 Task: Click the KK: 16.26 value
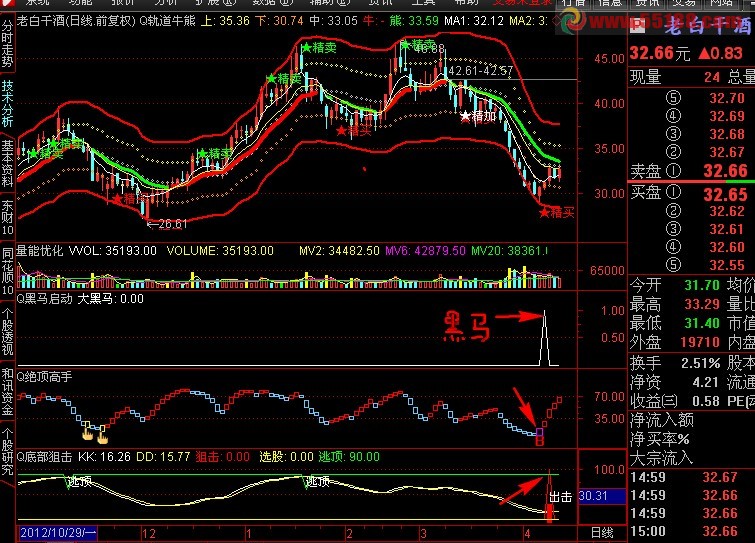pyautogui.click(x=104, y=456)
